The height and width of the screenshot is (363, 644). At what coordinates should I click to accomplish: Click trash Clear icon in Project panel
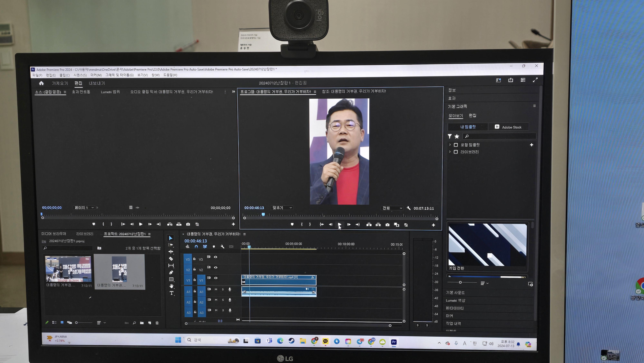[x=157, y=323]
